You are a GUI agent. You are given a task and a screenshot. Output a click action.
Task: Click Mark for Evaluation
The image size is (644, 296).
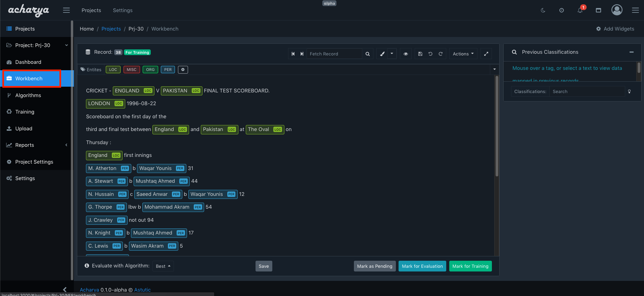pos(422,266)
